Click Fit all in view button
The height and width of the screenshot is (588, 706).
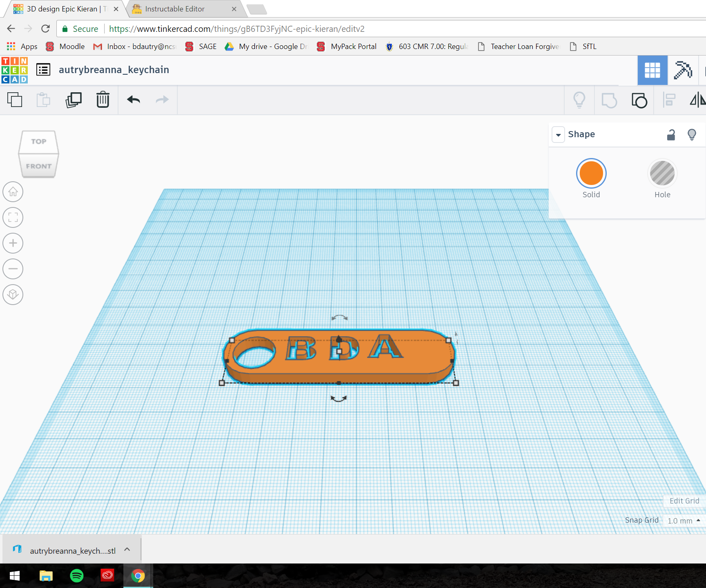[x=13, y=217]
